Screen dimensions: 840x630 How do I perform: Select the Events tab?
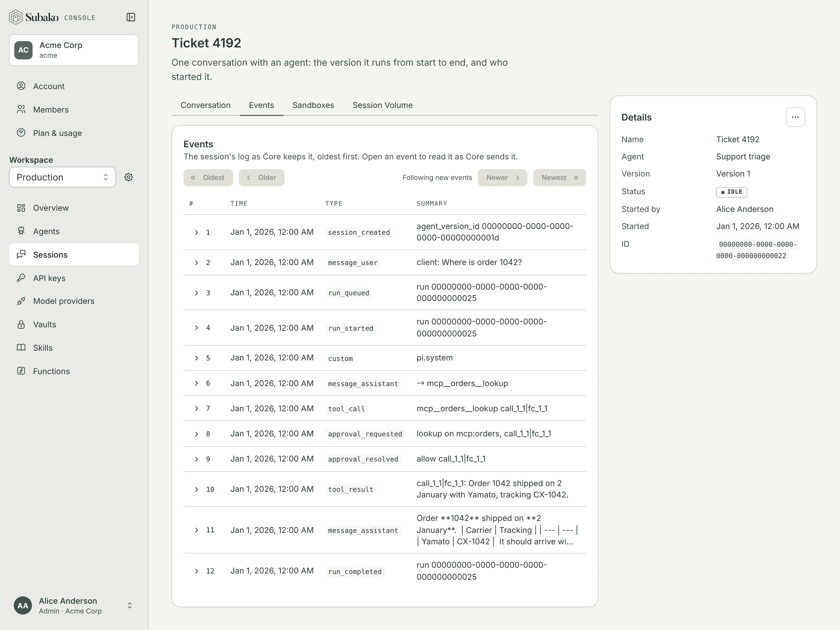point(261,105)
